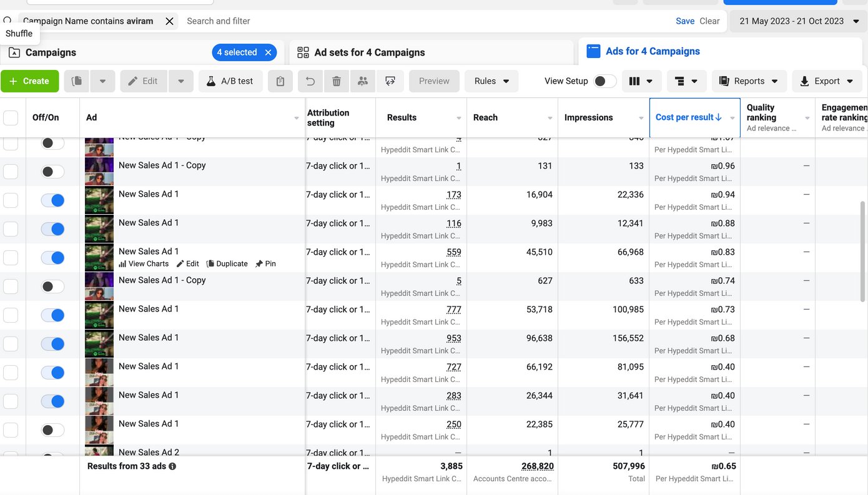Click Duplicate on ad row with 559 results
This screenshot has width=868, height=495.
(227, 264)
